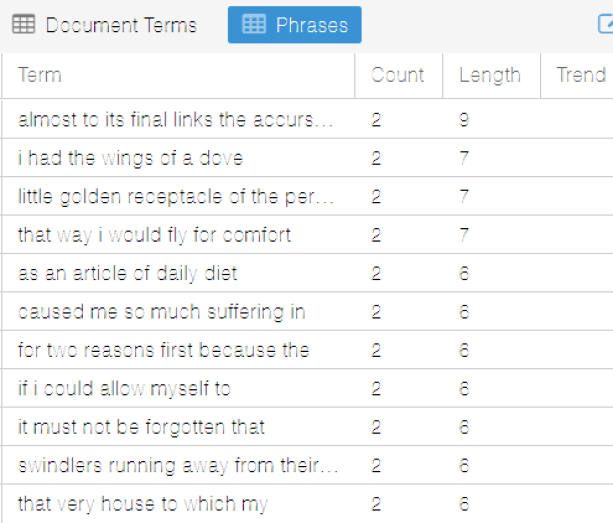Click the table icon on Phrases button
This screenshot has height=523, width=613.
255,25
